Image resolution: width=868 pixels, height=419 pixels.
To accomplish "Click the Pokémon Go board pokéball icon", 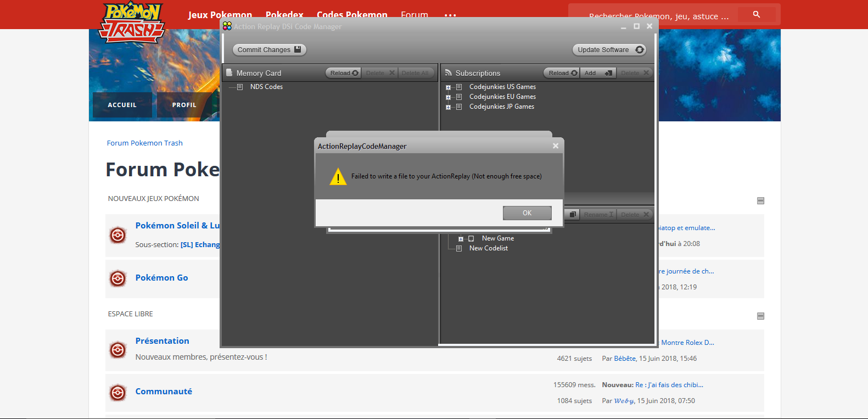I will pyautogui.click(x=118, y=279).
